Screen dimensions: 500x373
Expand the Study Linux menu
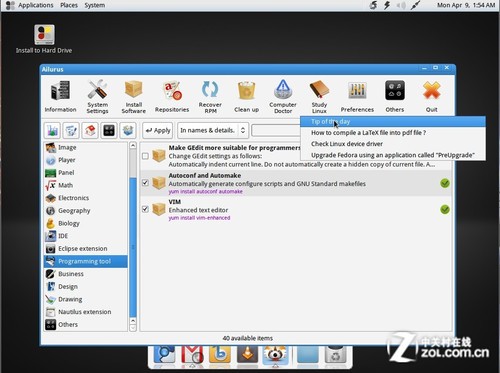(x=319, y=96)
